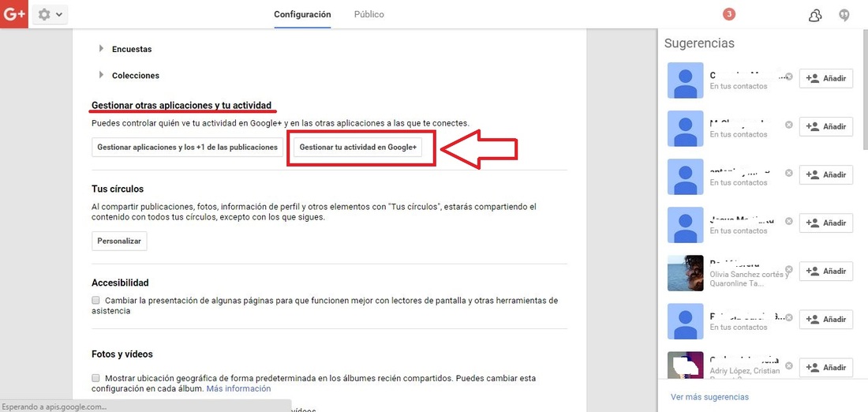The image size is (868, 412).
Task: Expand the Colecciones section
Action: pyautogui.click(x=101, y=75)
